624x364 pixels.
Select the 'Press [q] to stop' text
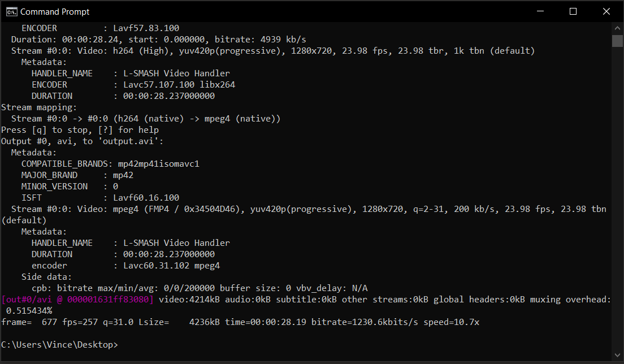click(x=45, y=129)
